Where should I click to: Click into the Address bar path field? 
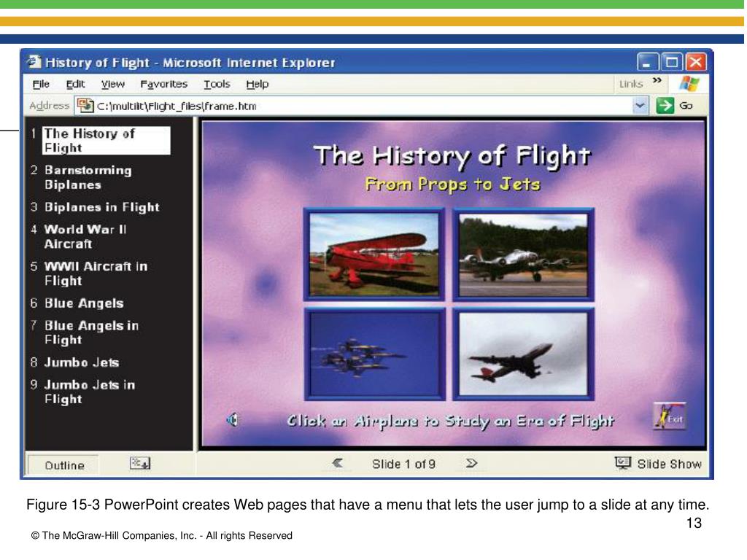click(362, 106)
